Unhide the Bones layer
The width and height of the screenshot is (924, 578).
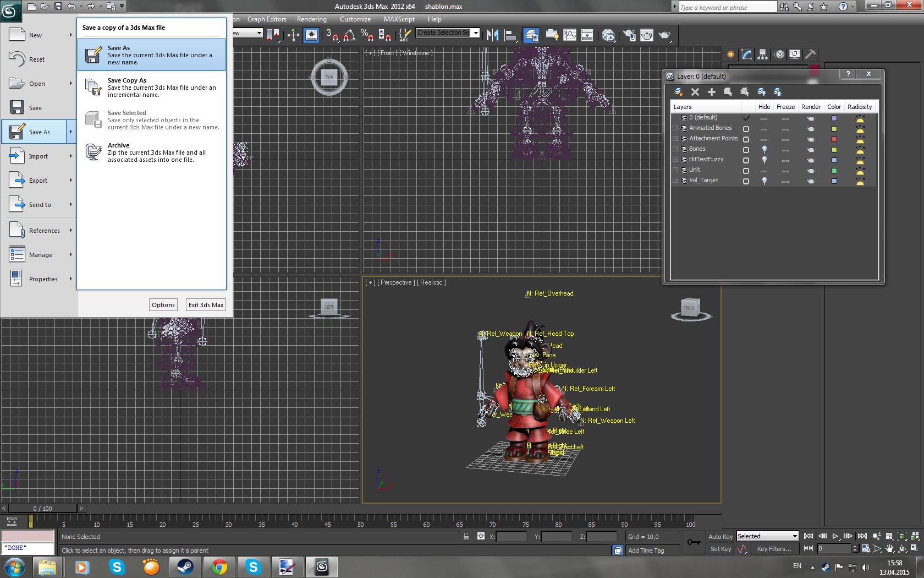(764, 149)
